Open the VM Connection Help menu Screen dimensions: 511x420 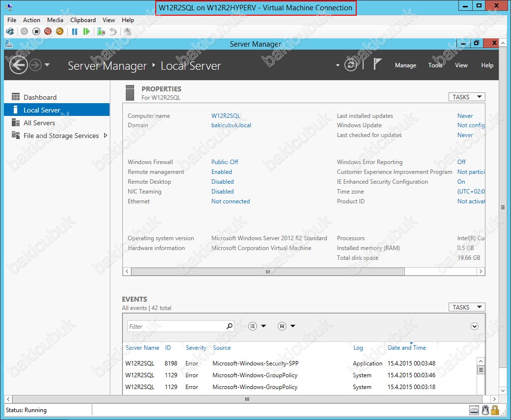pos(128,20)
